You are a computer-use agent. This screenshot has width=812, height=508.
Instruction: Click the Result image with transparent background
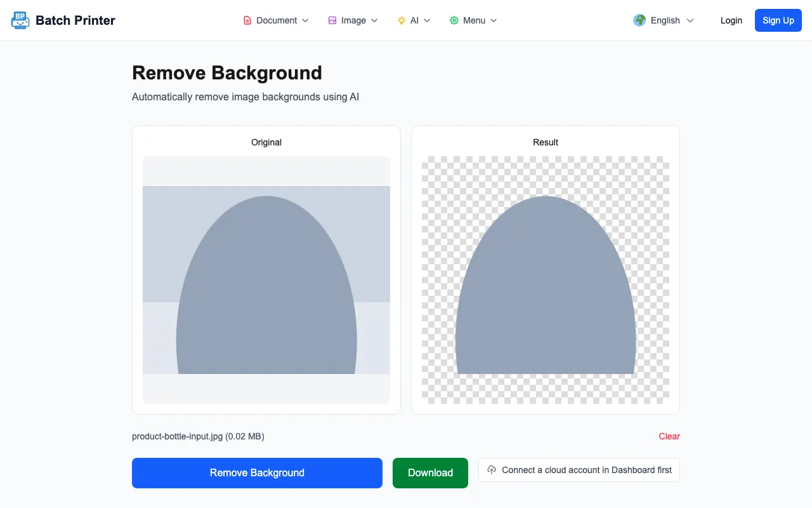click(x=546, y=280)
